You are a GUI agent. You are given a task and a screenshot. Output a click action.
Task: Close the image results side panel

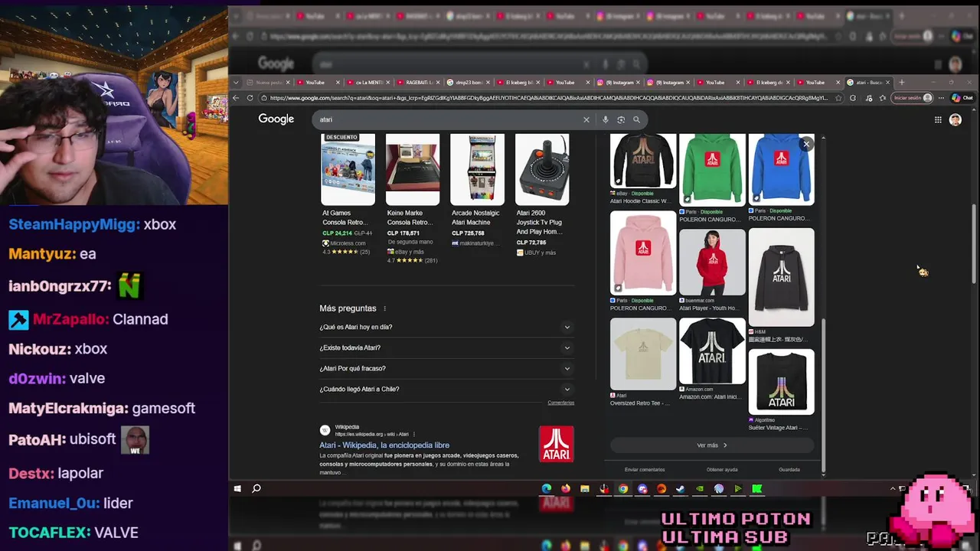click(806, 144)
